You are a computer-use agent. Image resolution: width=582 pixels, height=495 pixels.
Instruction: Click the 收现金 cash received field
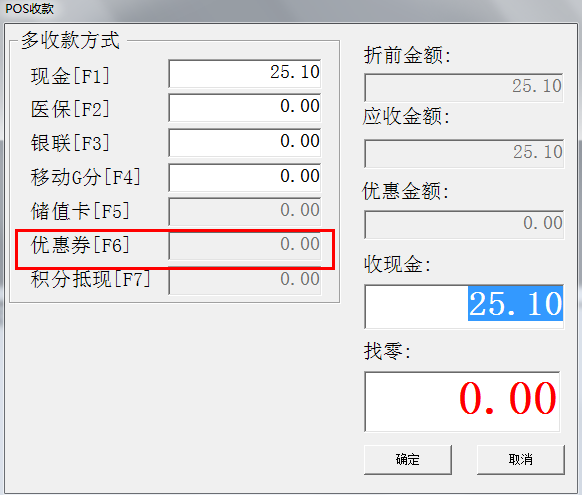[464, 306]
